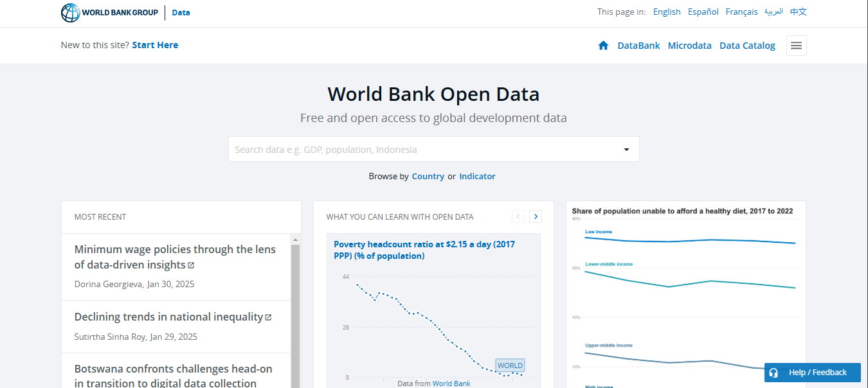Screen dimensions: 868x388
Task: Switch page language to English
Action: coord(667,12)
